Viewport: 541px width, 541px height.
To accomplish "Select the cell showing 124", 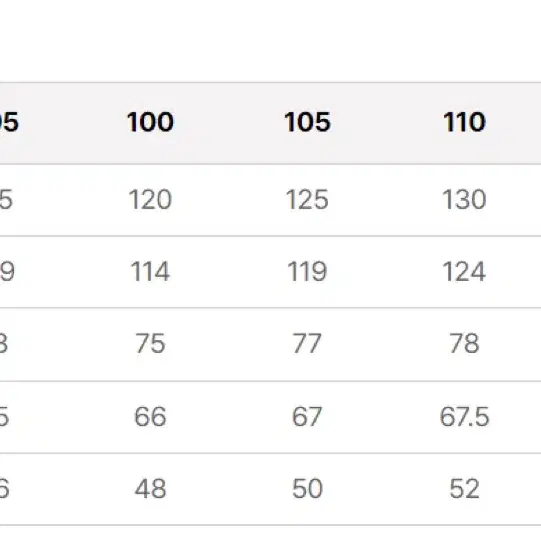I will [464, 272].
